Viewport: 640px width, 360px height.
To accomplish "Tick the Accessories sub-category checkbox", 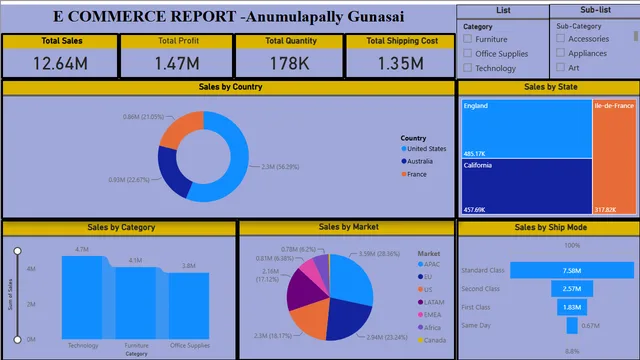I will point(561,38).
